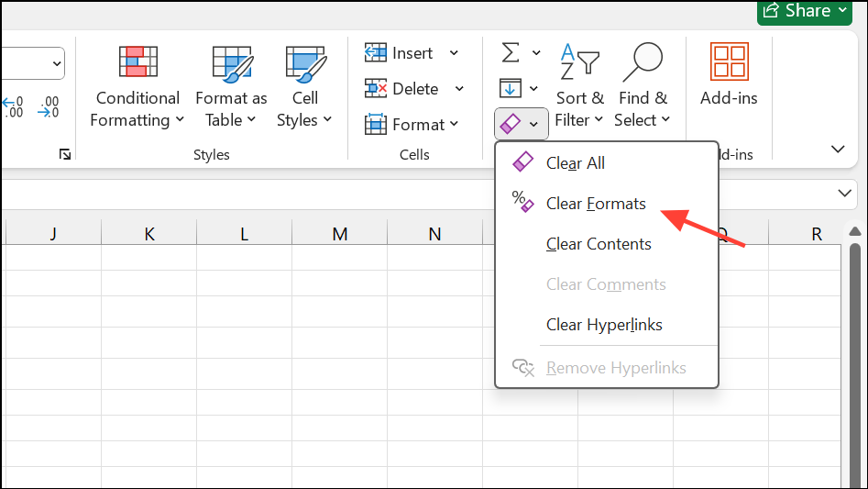
Task: Click the Fill down arrow icon
Action: [x=511, y=88]
